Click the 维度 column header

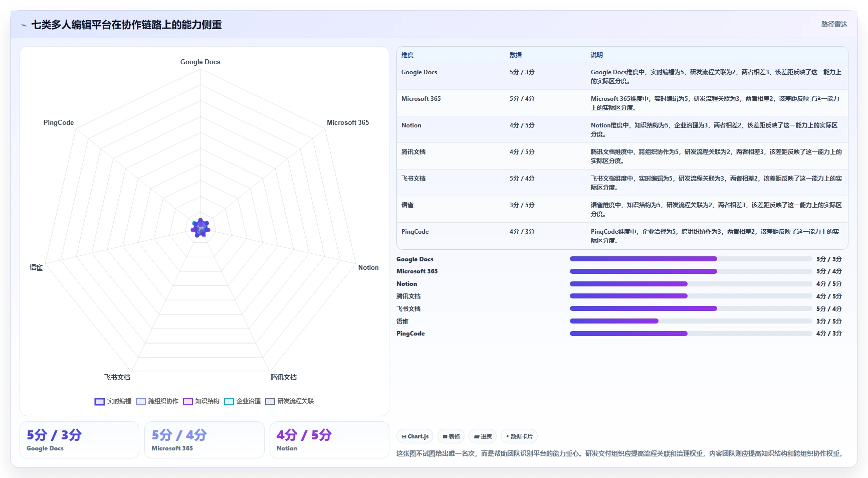(407, 55)
